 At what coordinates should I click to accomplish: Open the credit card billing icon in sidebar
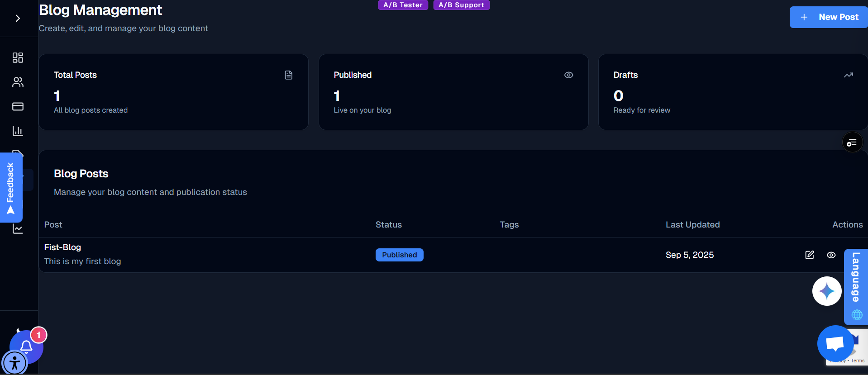coord(18,106)
